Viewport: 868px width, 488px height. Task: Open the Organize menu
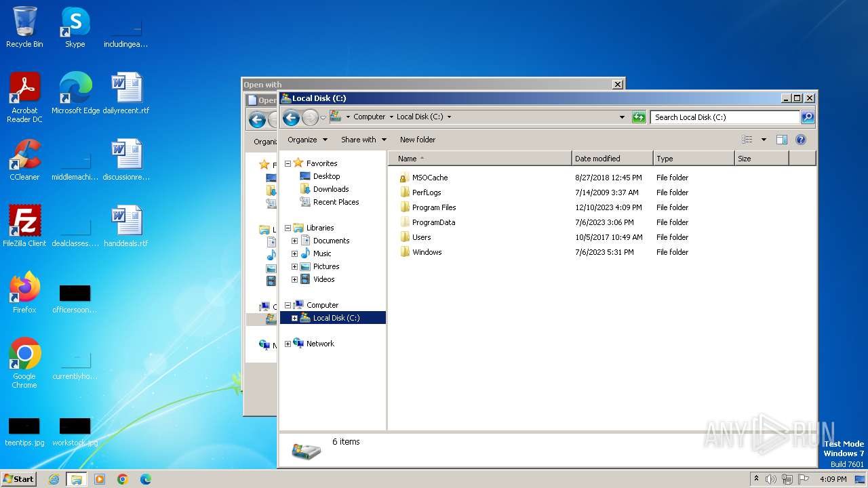point(307,140)
